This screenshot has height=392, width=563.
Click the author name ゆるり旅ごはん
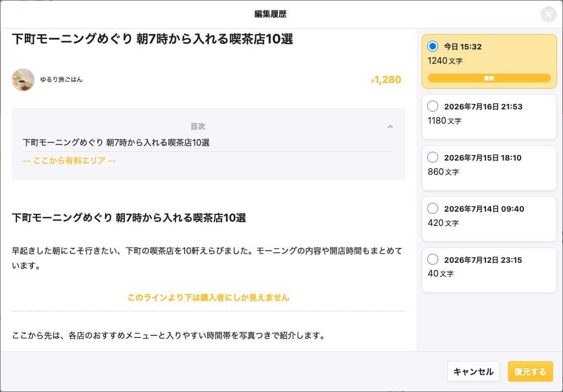pos(62,80)
